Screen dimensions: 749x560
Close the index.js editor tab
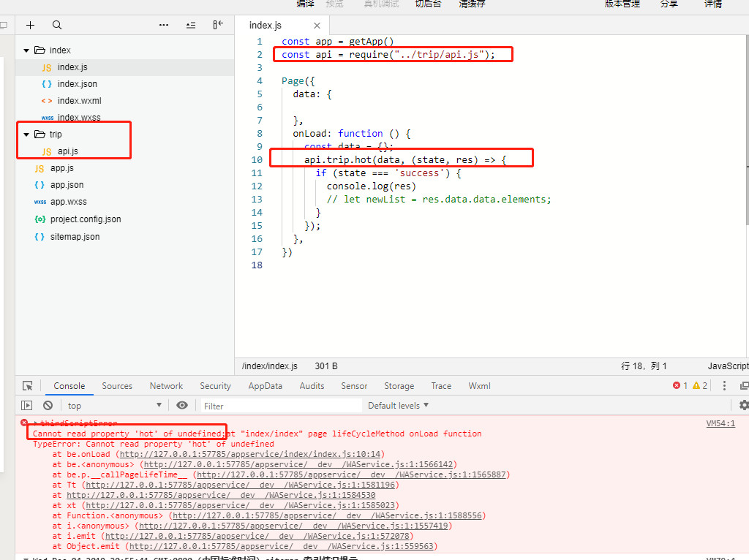pyautogui.click(x=317, y=26)
